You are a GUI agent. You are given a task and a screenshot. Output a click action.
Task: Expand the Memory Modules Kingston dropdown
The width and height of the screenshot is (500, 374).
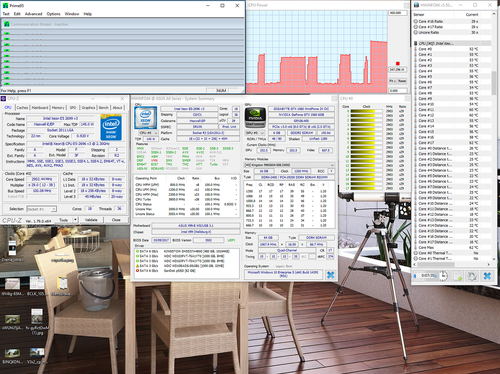[290, 165]
